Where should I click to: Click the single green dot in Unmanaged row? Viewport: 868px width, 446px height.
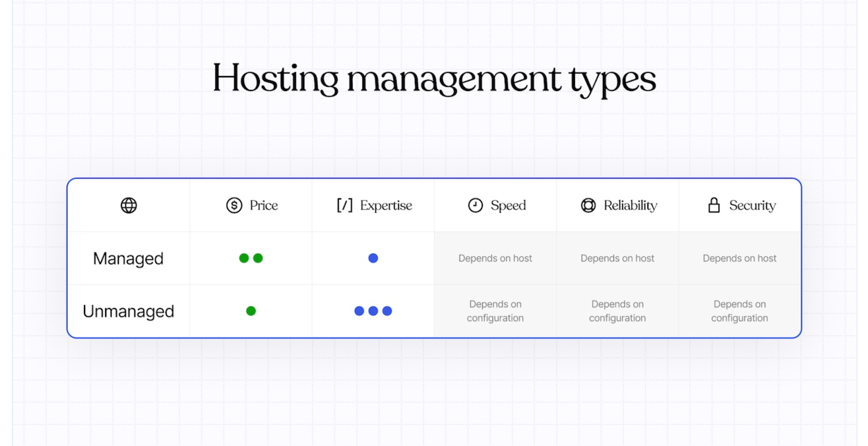coord(251,311)
